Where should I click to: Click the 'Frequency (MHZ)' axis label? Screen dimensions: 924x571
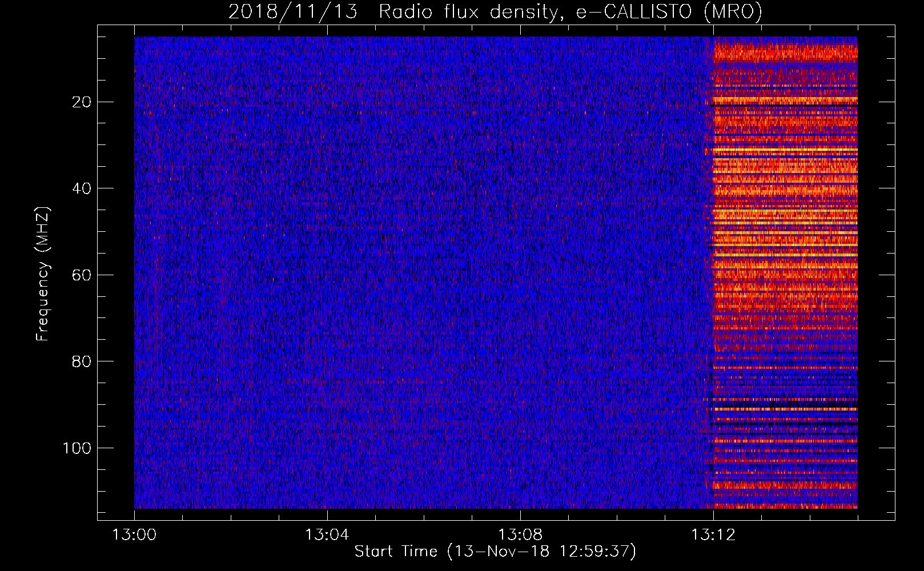coord(43,274)
